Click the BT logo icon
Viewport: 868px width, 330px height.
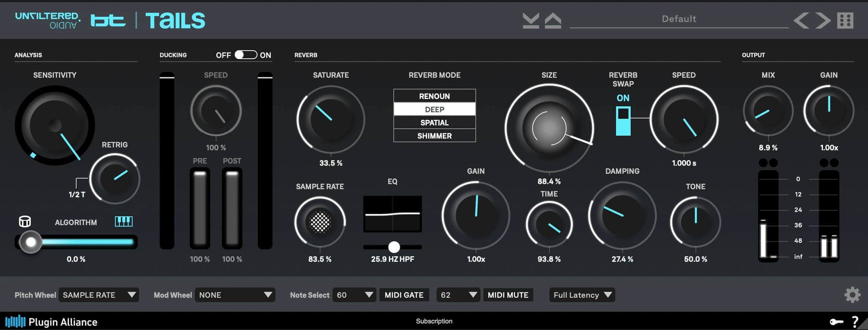[108, 21]
